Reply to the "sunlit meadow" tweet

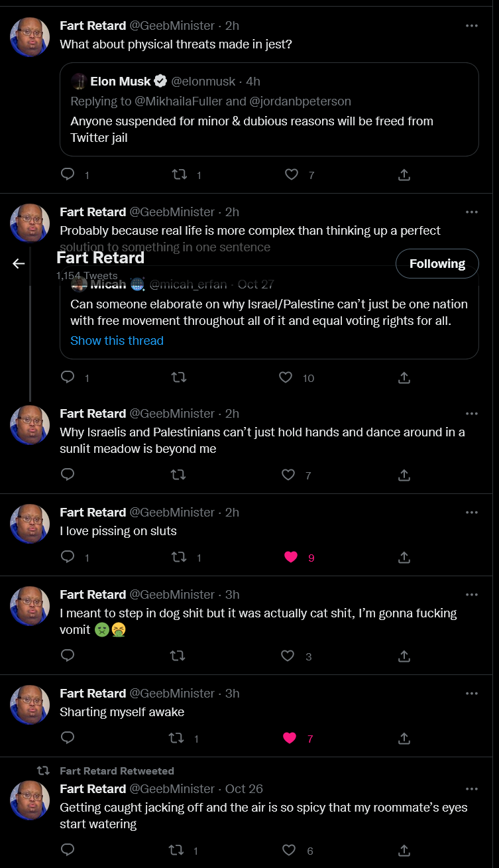[68, 475]
